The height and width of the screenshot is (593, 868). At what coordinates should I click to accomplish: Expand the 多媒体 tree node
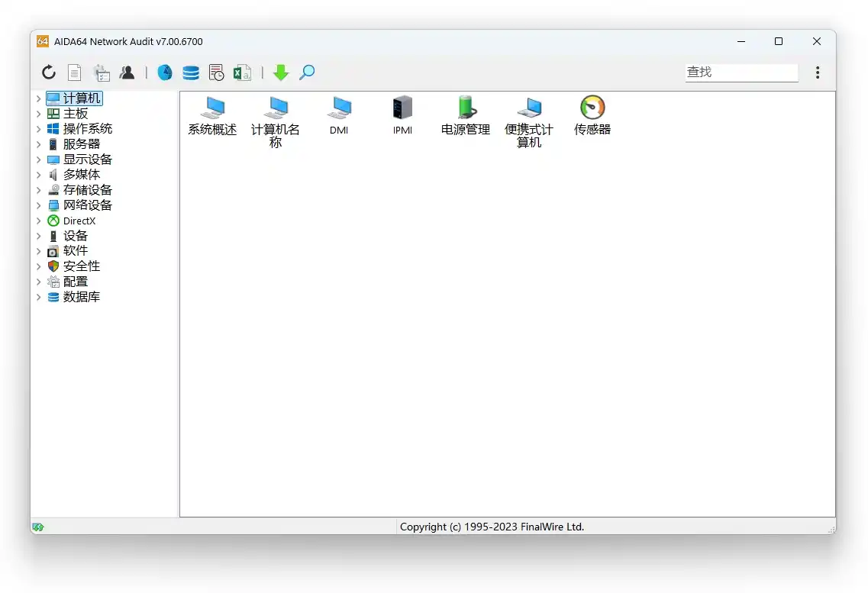click(39, 175)
